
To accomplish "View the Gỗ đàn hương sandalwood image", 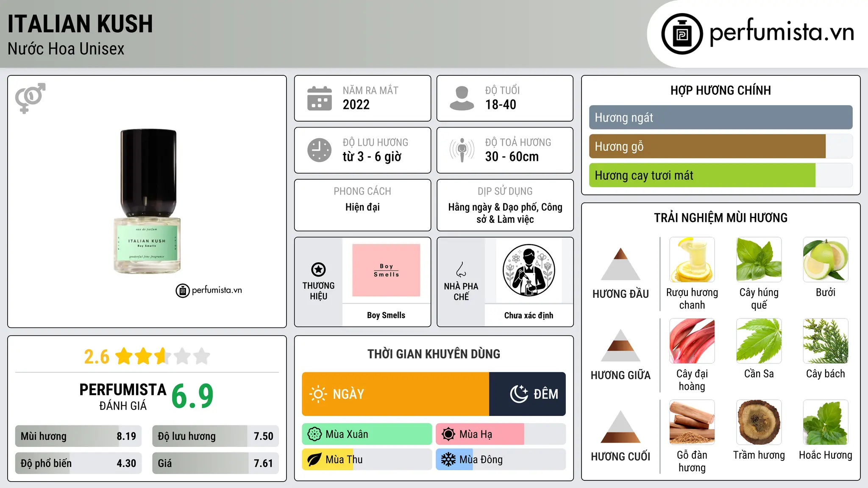I will 692,422.
